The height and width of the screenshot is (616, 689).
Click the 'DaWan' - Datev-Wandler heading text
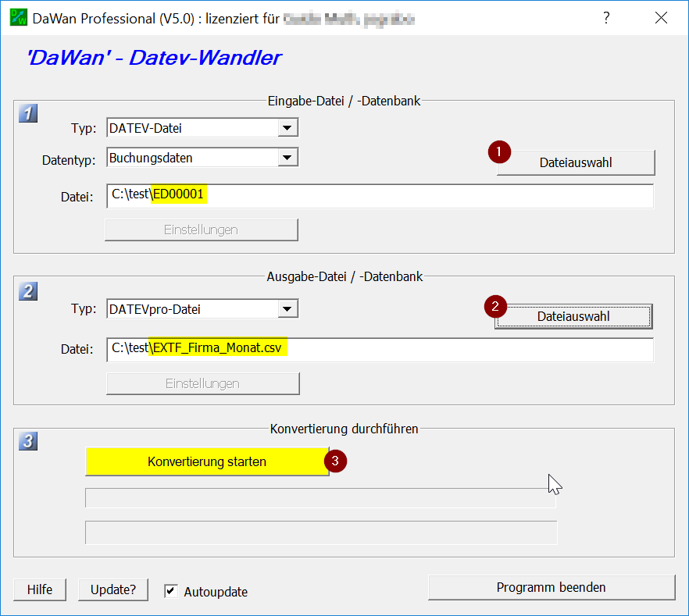tap(154, 58)
